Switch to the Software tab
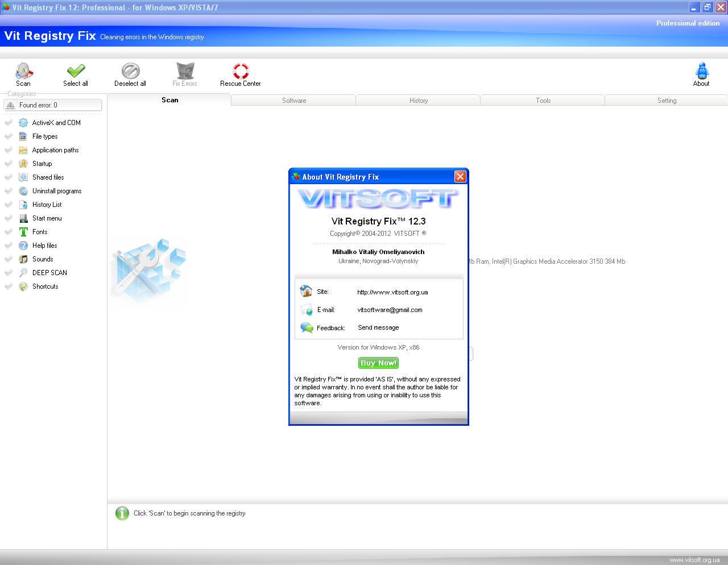The width and height of the screenshot is (728, 565). pos(294,101)
